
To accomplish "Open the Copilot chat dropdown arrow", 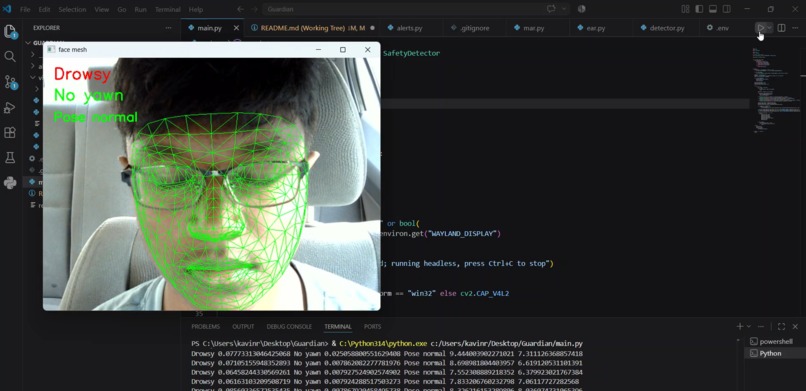I will click(564, 9).
